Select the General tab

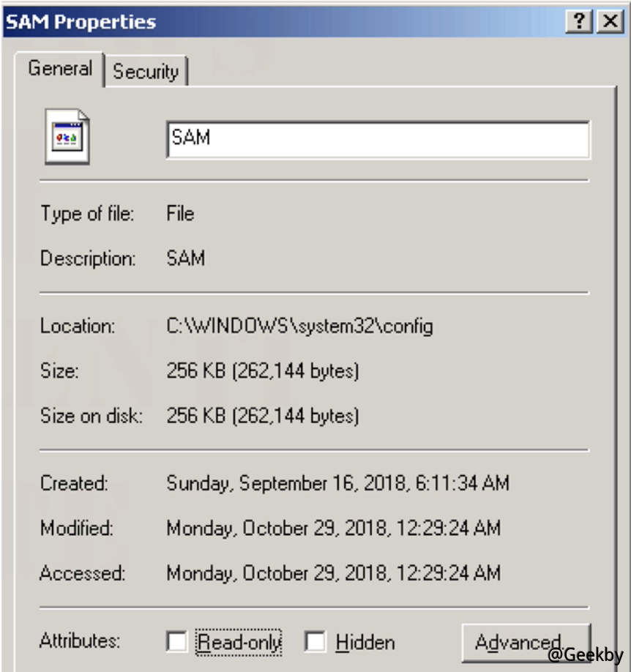coord(60,69)
